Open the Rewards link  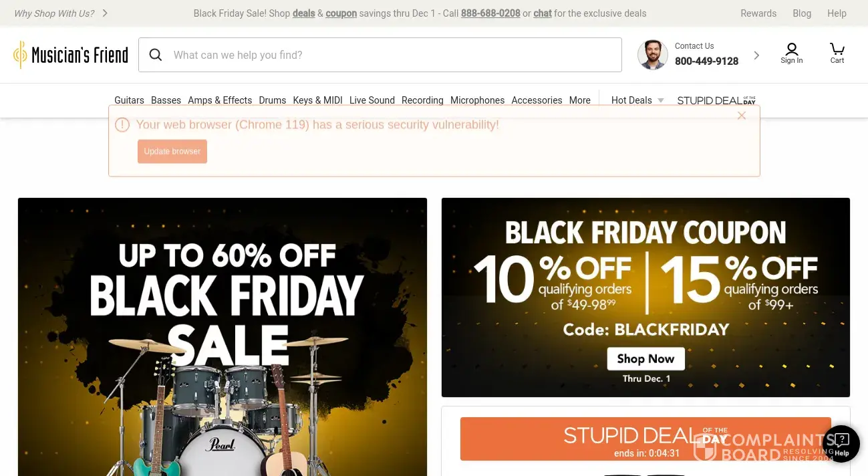pyautogui.click(x=758, y=13)
